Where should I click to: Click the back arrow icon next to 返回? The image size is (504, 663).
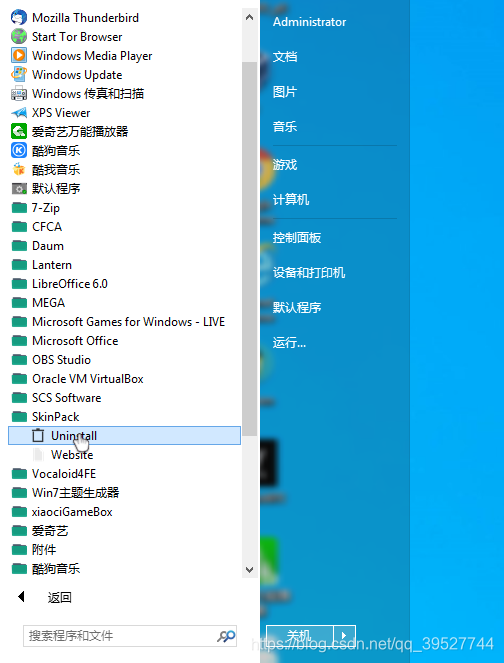21,597
